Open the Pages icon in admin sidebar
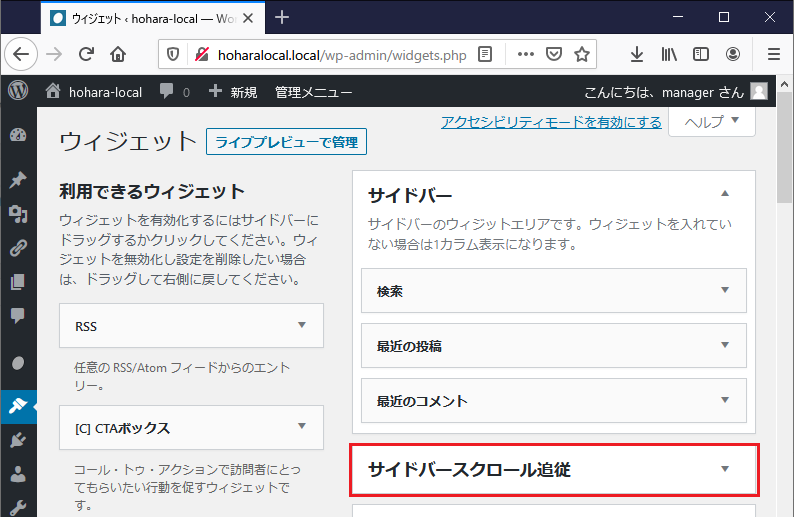 tap(17, 282)
